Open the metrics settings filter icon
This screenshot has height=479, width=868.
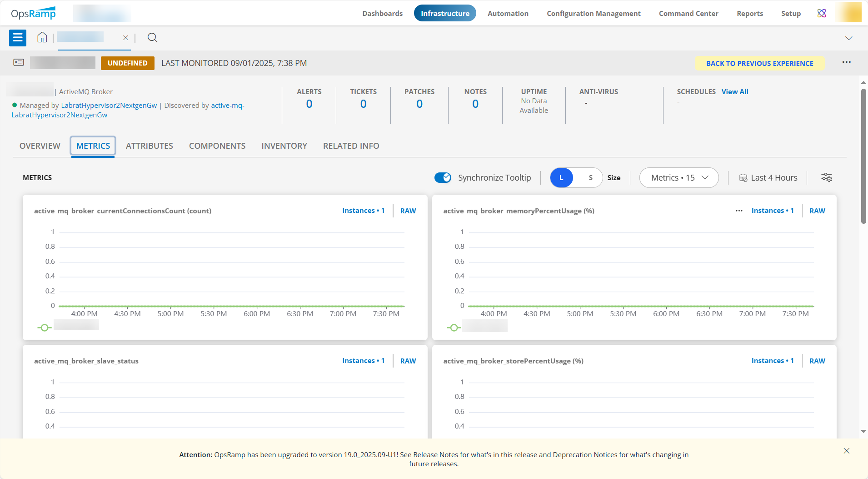pyautogui.click(x=827, y=177)
